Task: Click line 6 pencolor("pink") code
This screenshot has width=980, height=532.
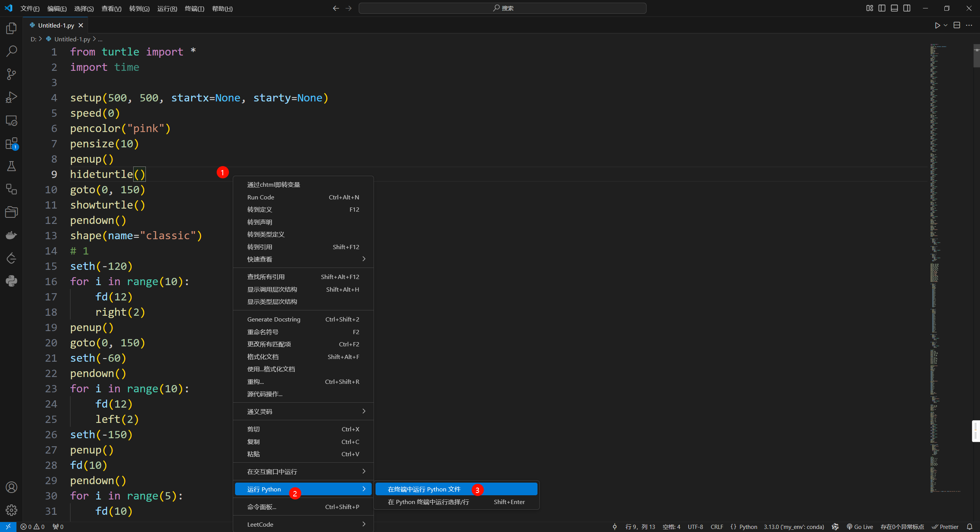Action: [x=120, y=128]
